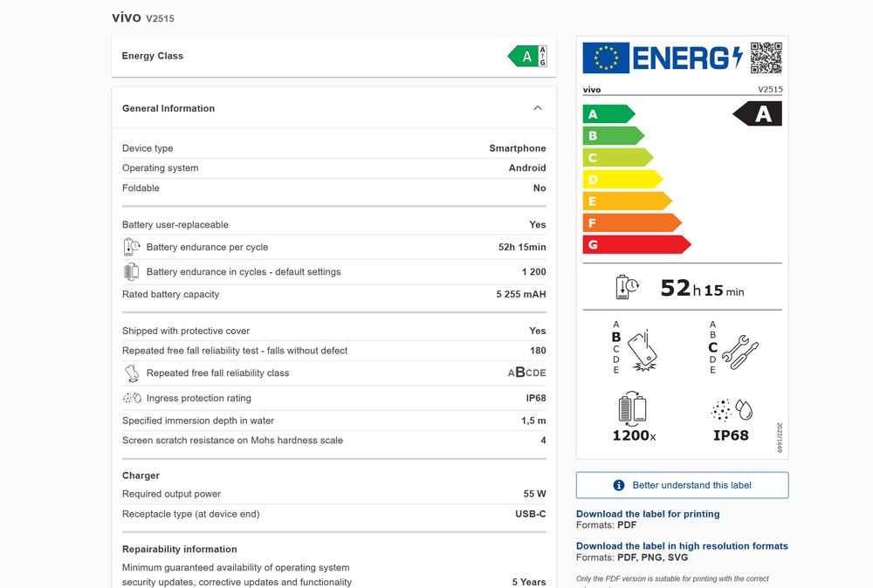Screen dimensions: 873x588
Task: Click the 1200x battery cycles icon on label
Action: click(x=633, y=408)
